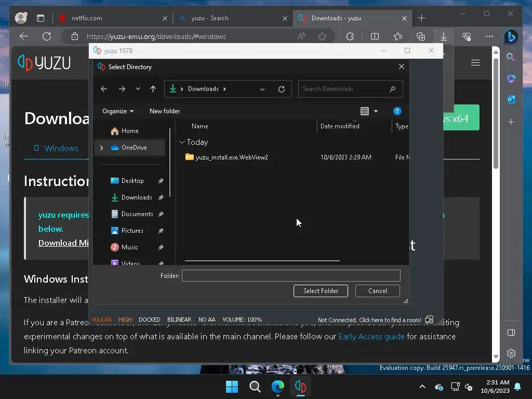Click VOLUME: 100% in yuzu status bar
Image resolution: width=532 pixels, height=399 pixels.
(x=242, y=320)
